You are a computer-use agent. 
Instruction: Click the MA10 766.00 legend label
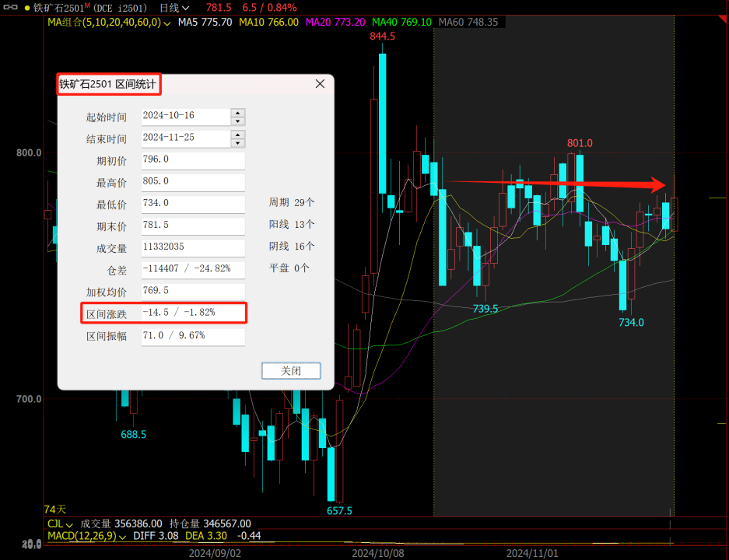pyautogui.click(x=268, y=23)
